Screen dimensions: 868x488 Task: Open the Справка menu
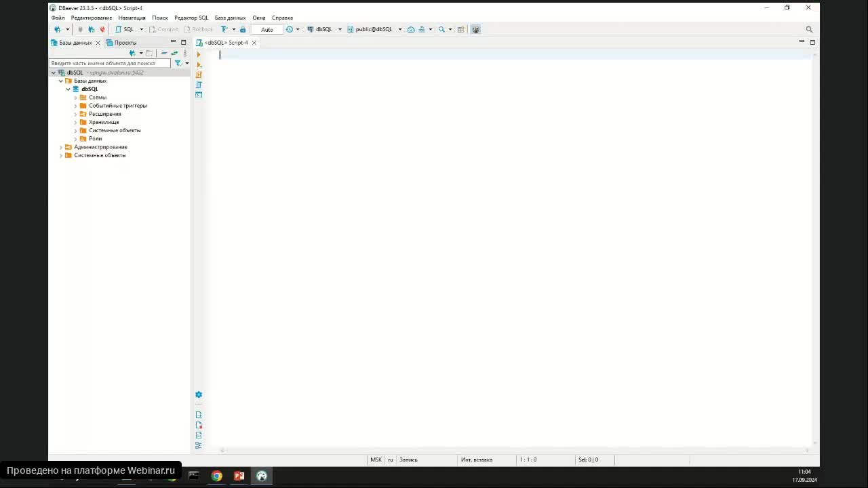click(282, 18)
